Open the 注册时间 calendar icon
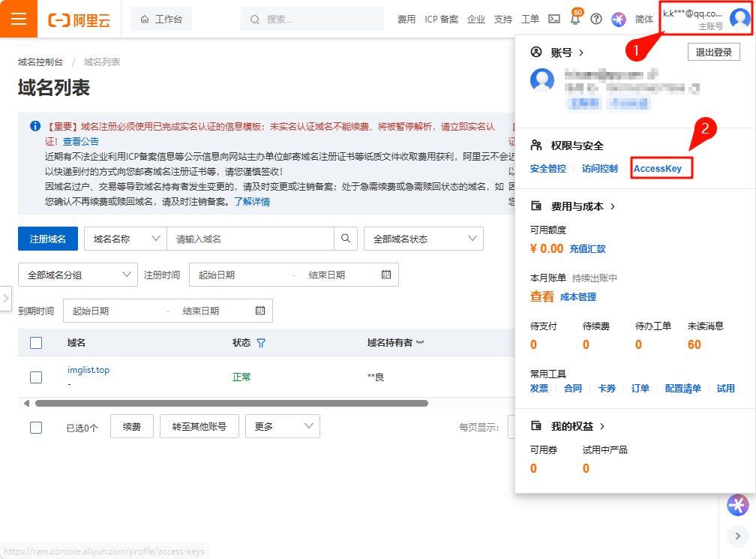Image resolution: width=756 pixels, height=559 pixels. [386, 275]
